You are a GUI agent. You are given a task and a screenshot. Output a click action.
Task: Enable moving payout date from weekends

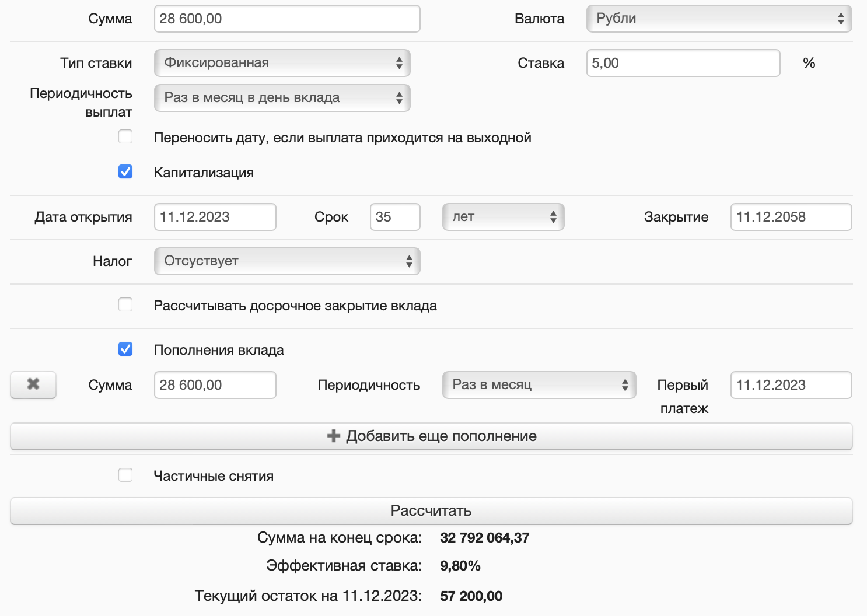click(x=125, y=137)
